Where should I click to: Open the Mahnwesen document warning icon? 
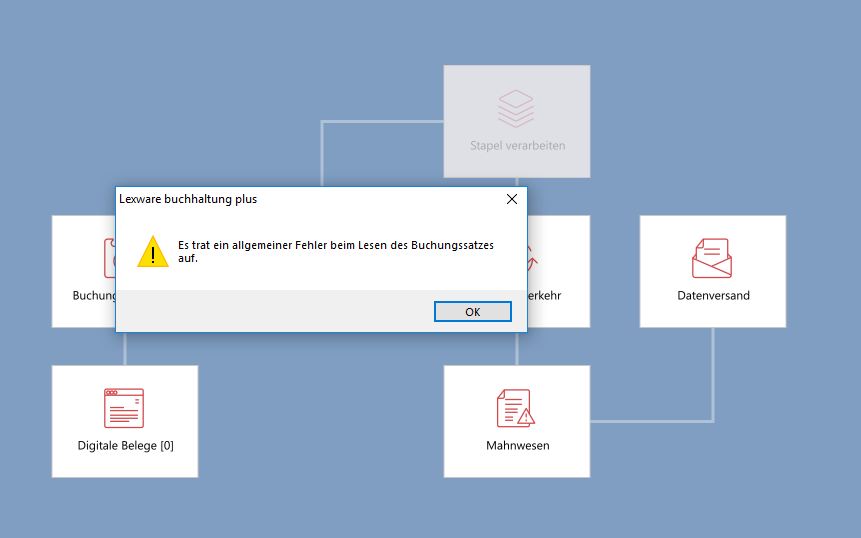point(516,408)
